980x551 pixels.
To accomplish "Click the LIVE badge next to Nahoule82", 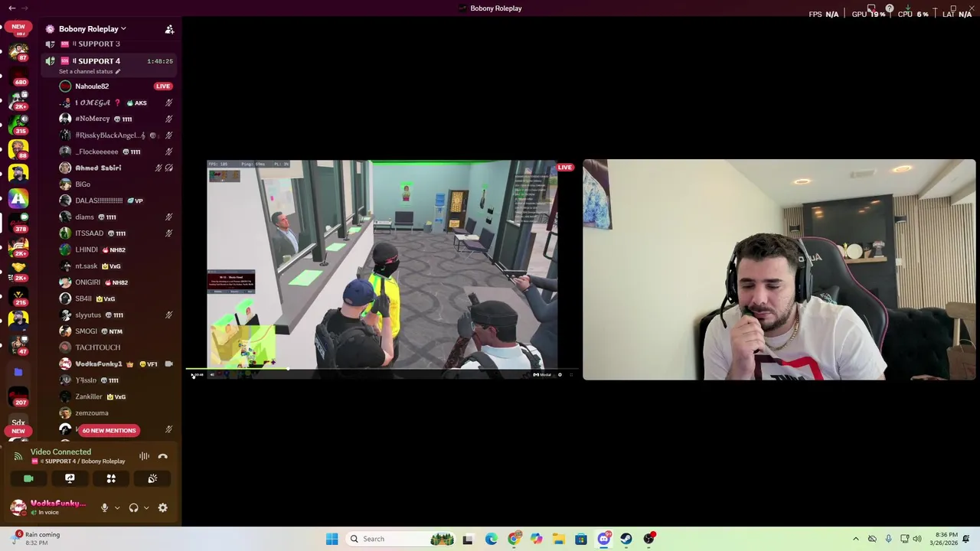I will click(x=162, y=86).
